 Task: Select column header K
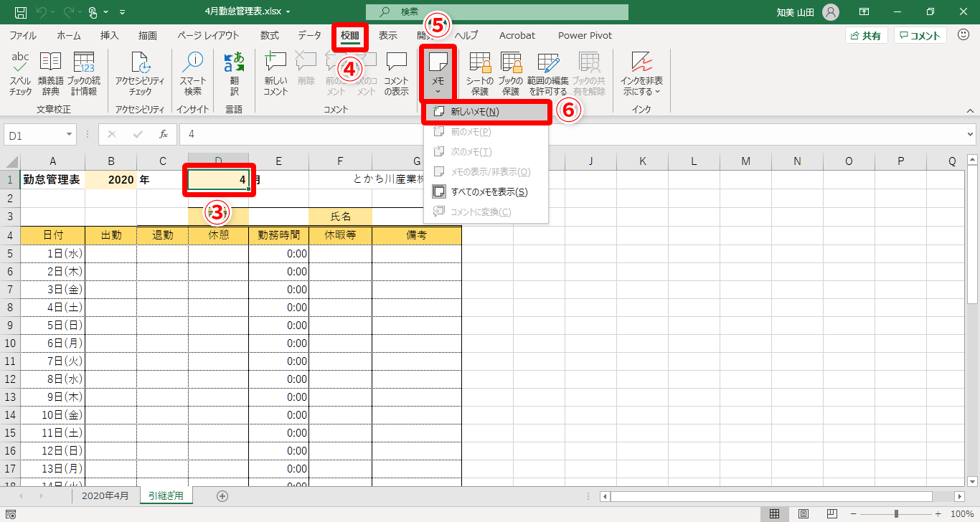642,161
